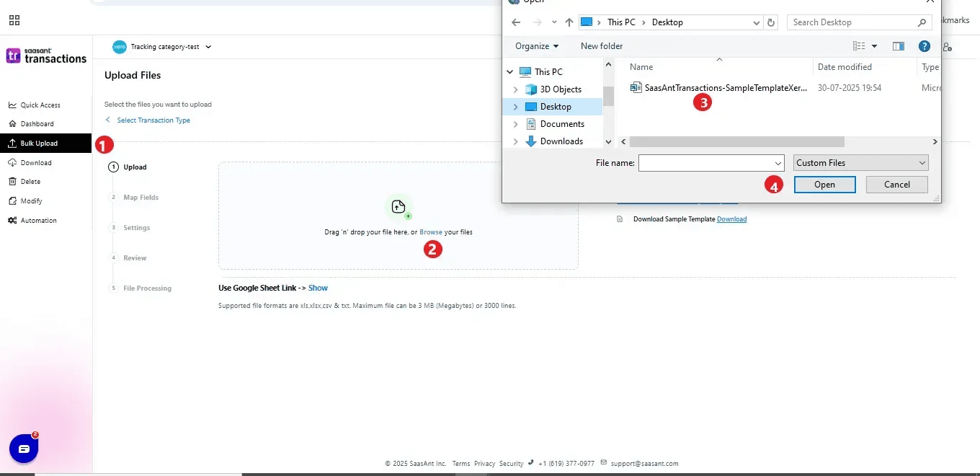Viewport: 980px width, 476px height.
Task: Expand the 3D Objects tree node
Action: [515, 89]
